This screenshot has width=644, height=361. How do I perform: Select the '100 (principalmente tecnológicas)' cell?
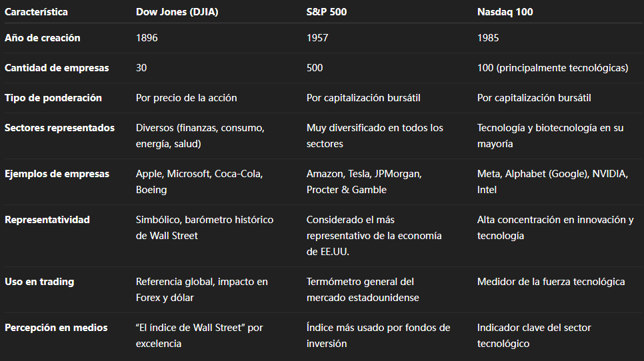[553, 68]
